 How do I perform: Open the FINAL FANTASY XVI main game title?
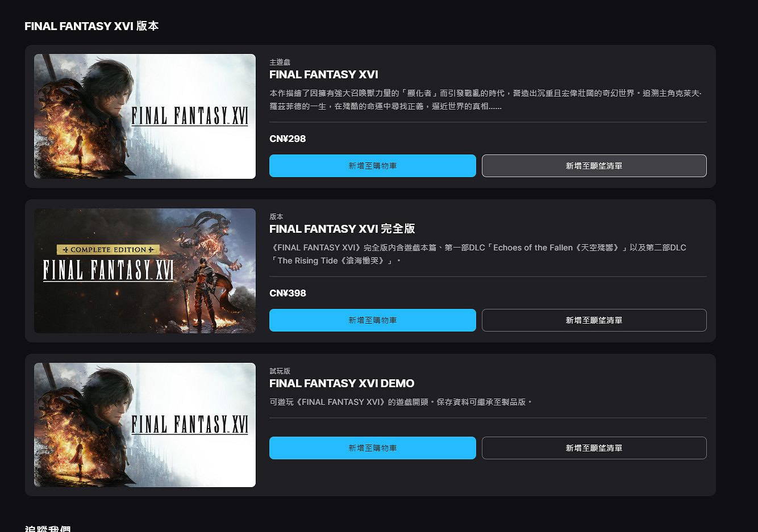click(323, 74)
